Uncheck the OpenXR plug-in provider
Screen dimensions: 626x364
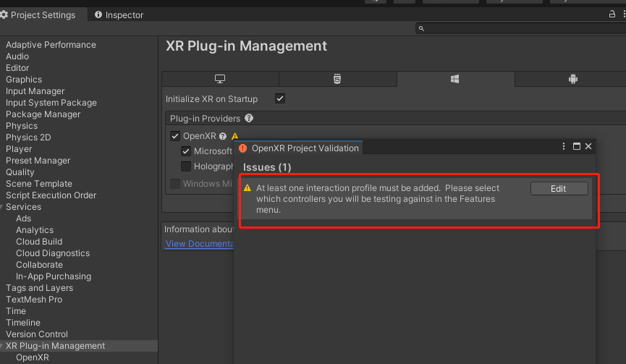pos(175,136)
